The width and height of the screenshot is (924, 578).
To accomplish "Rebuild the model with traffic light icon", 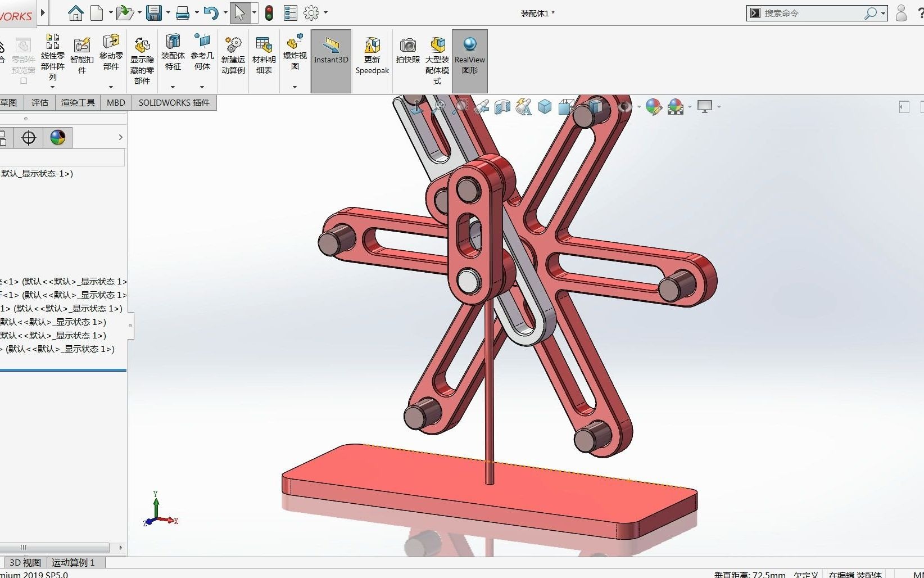I will (x=269, y=13).
